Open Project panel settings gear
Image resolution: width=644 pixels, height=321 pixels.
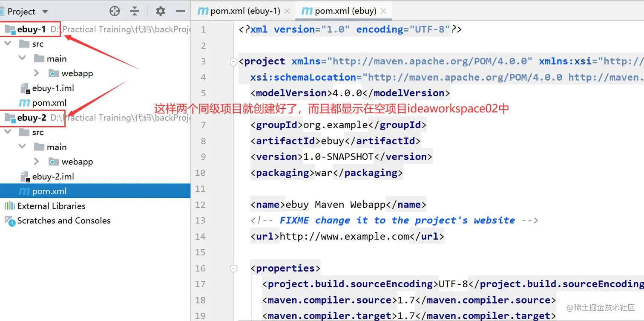161,11
